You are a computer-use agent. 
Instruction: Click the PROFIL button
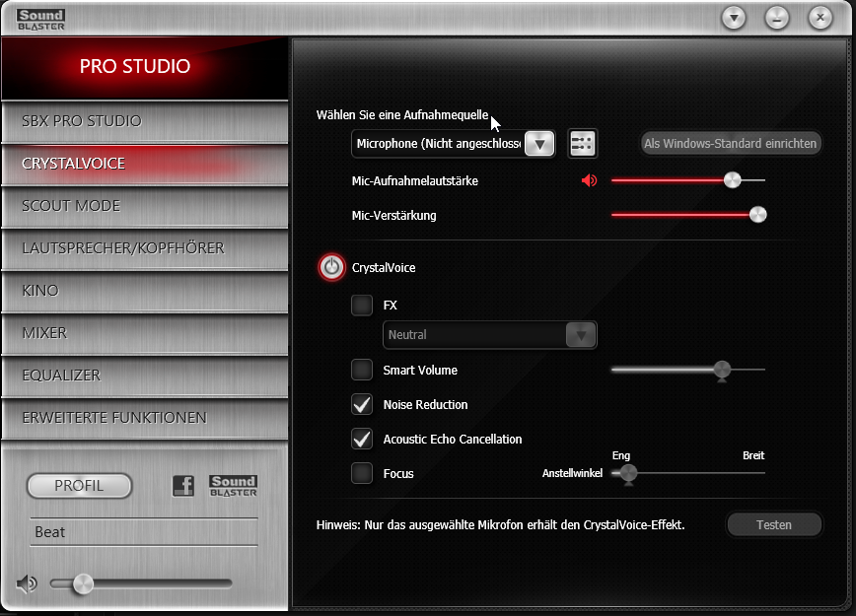(x=79, y=486)
